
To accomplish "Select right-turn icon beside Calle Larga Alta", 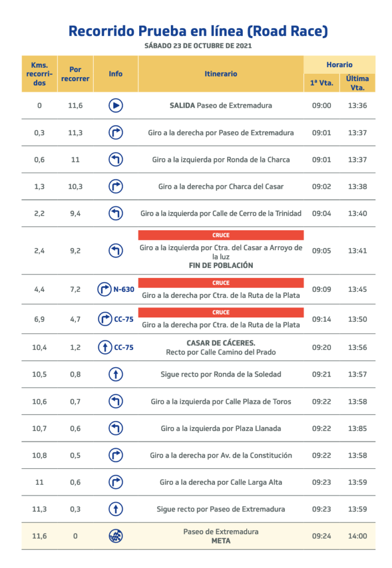I will pyautogui.click(x=115, y=482).
